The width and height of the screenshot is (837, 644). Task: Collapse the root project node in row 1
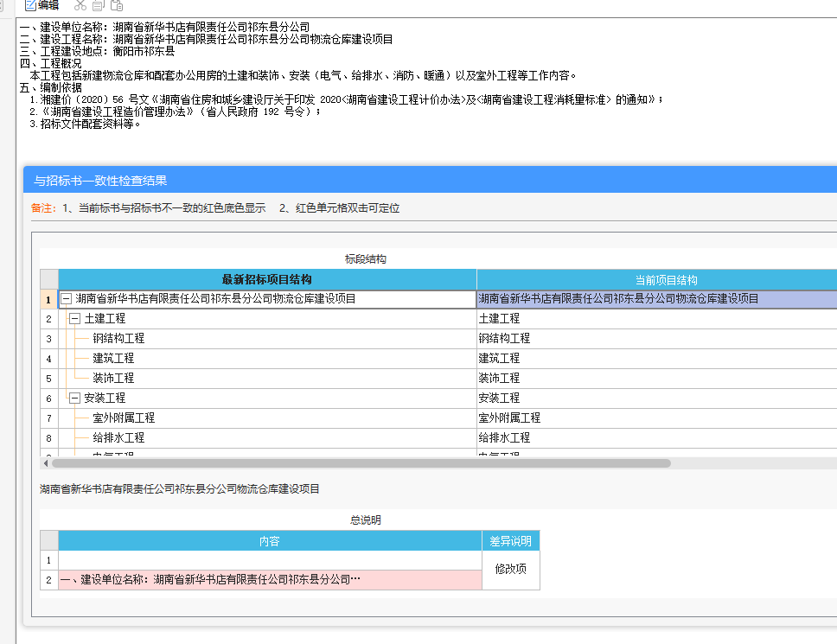tap(67, 299)
